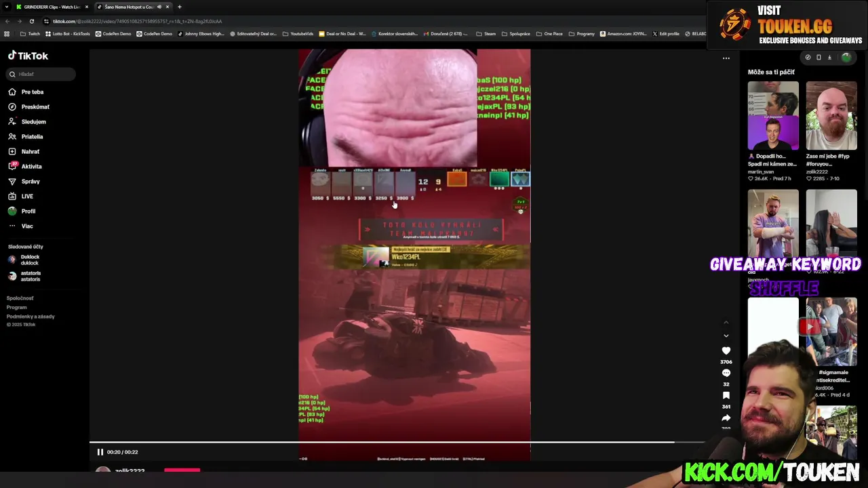Open Deal or No Deal bookmark
868x488 pixels.
pyautogui.click(x=342, y=34)
